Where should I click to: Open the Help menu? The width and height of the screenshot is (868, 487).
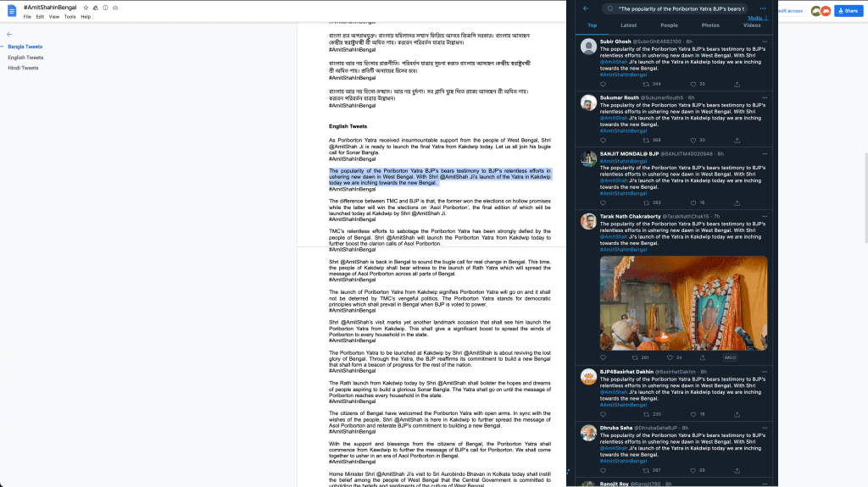tap(86, 17)
